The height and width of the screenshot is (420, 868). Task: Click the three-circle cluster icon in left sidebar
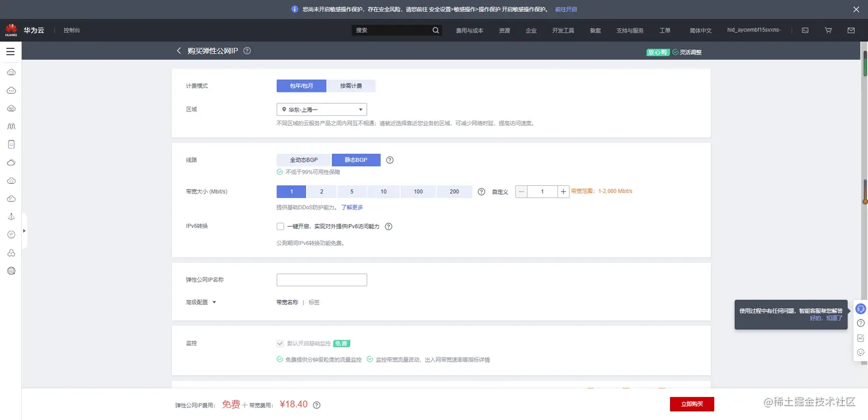pyautogui.click(x=11, y=253)
